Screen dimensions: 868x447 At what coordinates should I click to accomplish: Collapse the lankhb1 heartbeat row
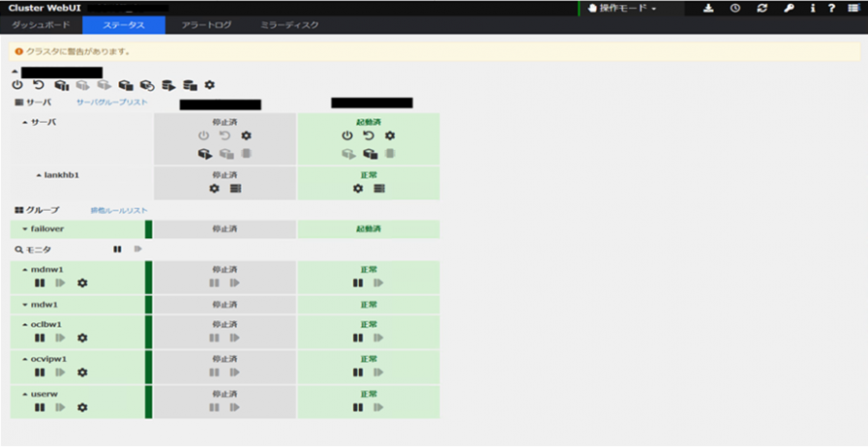[58, 175]
